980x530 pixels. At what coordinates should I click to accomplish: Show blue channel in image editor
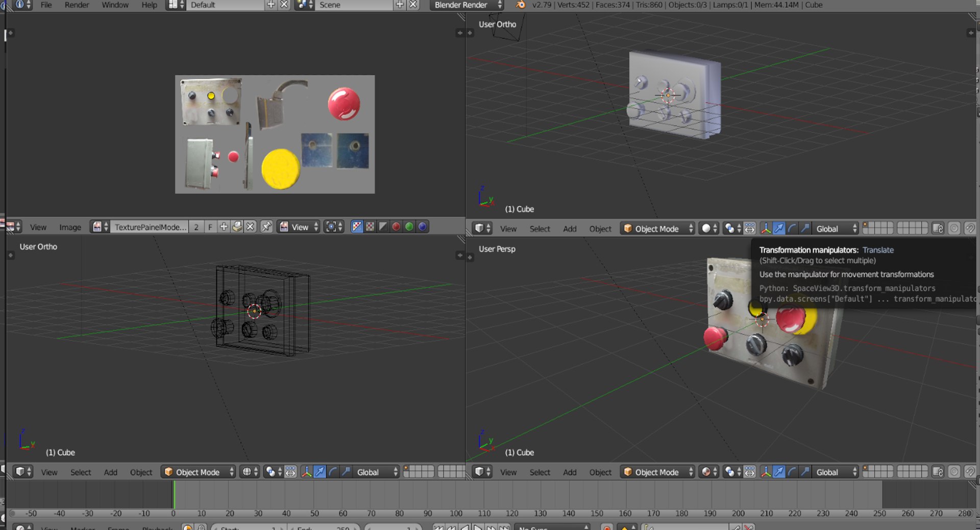click(423, 227)
